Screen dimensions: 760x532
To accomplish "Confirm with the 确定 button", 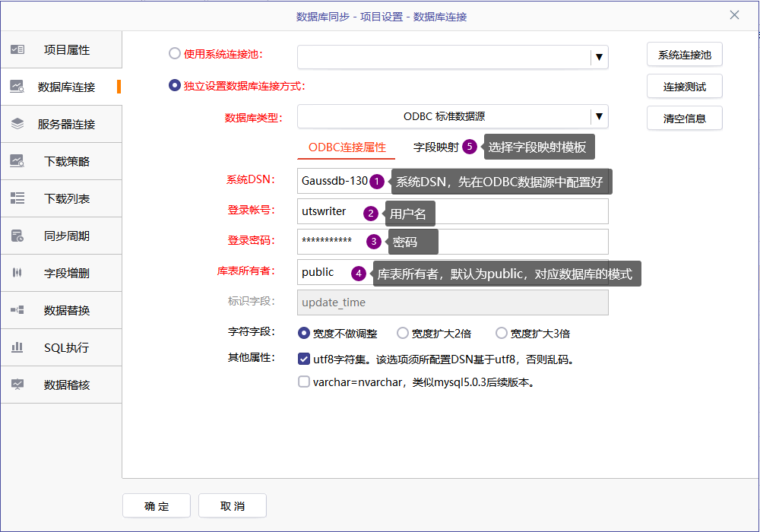I will tap(157, 506).
